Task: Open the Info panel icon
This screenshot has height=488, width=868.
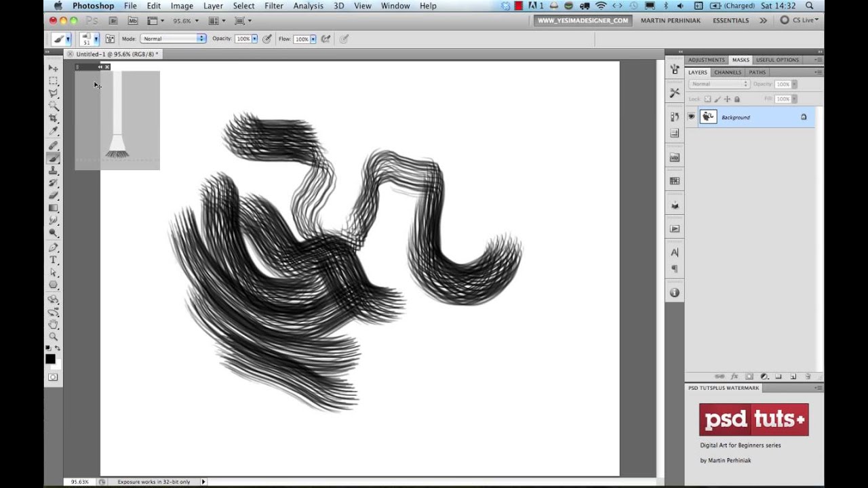Action: 674,293
